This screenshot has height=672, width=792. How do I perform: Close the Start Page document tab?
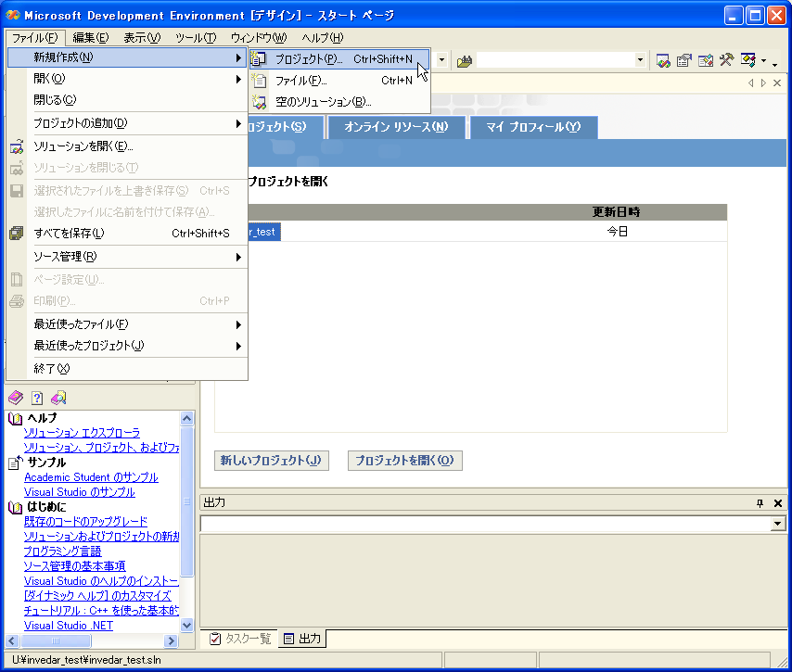[x=777, y=82]
